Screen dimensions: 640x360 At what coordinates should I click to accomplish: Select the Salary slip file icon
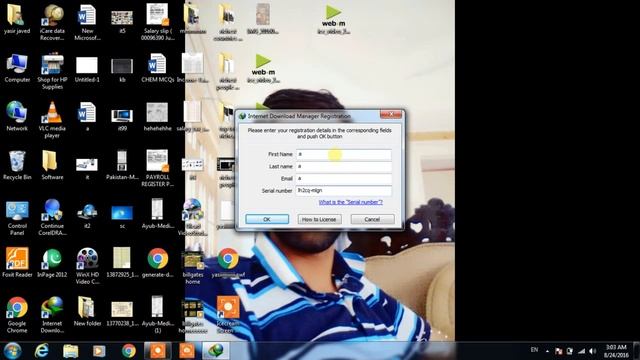click(158, 22)
